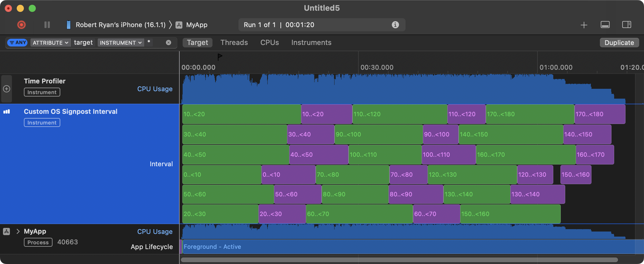The image size is (644, 264).
Task: Select purple interval 40..<50
Action: (x=319, y=155)
